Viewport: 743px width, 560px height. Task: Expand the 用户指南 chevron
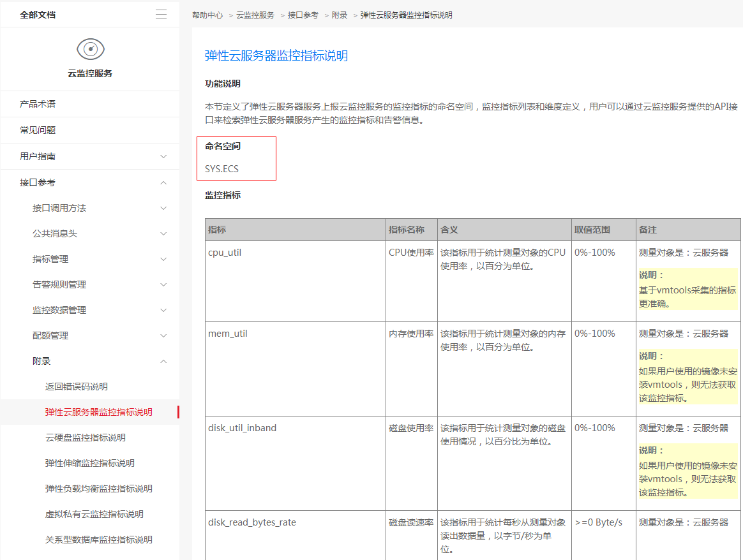[163, 157]
